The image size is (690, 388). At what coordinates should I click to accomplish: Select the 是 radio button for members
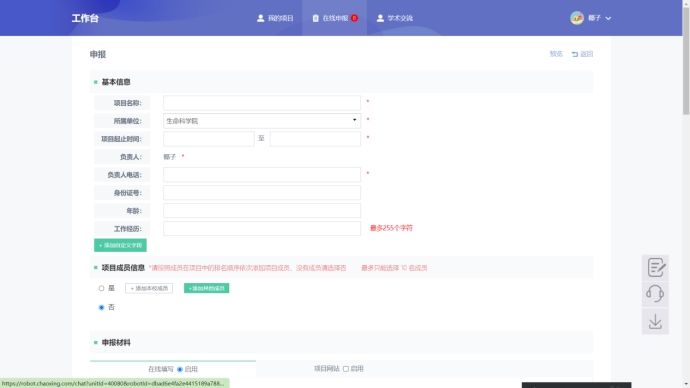(101, 289)
